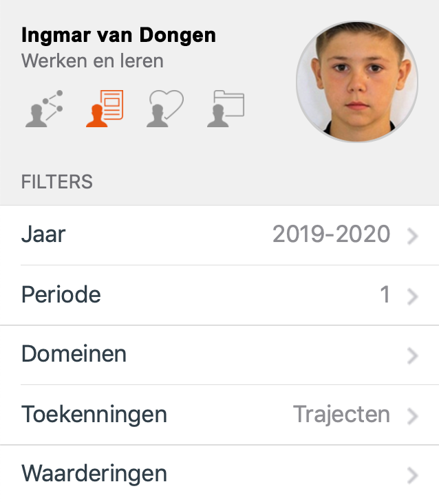Screen dimensions: 439x504
Task: Open the student network share icon
Action: [x=44, y=109]
